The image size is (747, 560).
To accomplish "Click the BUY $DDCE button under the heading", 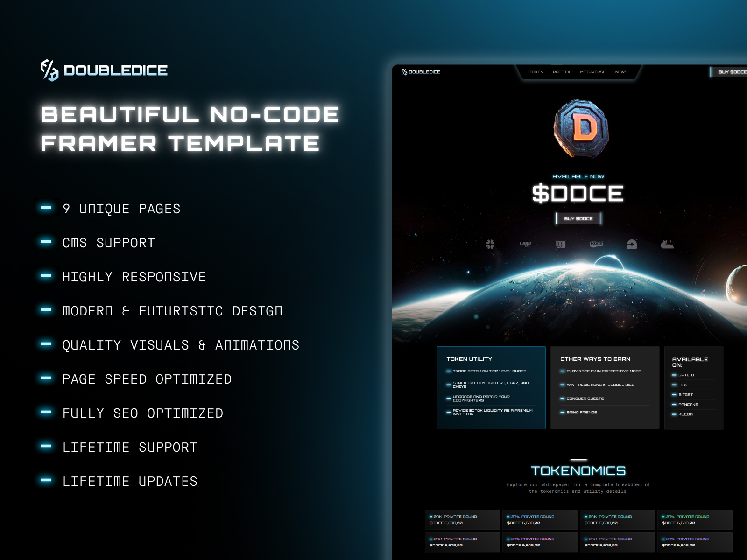I will (579, 218).
